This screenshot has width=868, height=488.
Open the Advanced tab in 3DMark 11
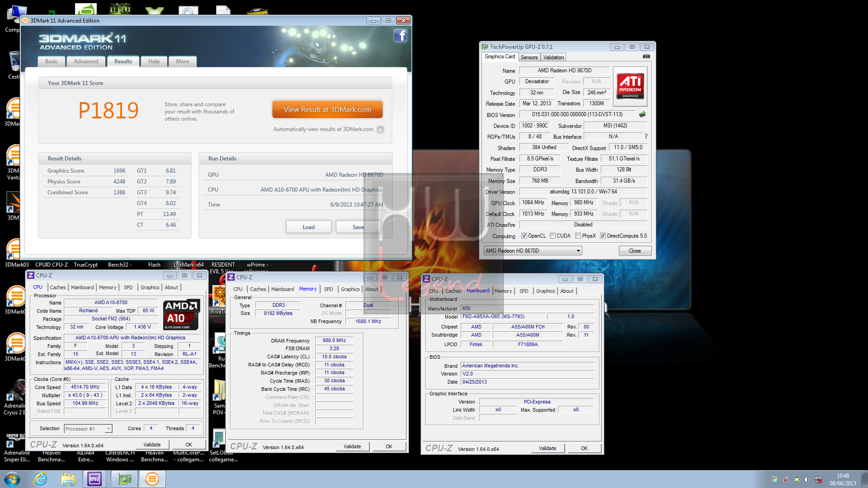pyautogui.click(x=86, y=61)
